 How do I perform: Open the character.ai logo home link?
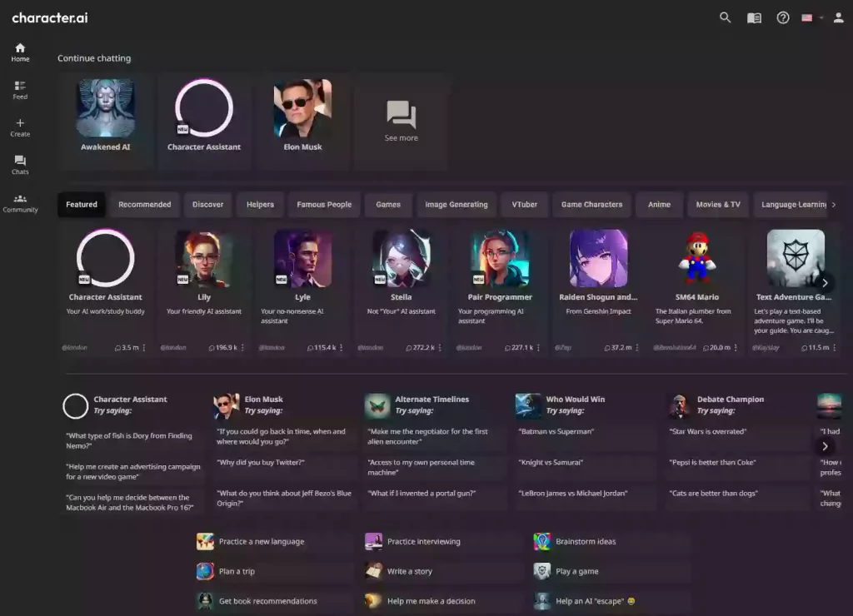click(x=50, y=17)
